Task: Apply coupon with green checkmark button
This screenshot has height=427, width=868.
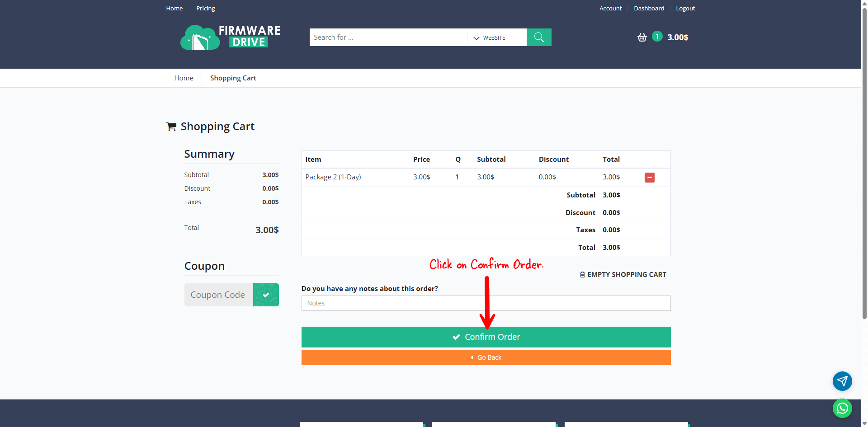Action: coord(266,295)
